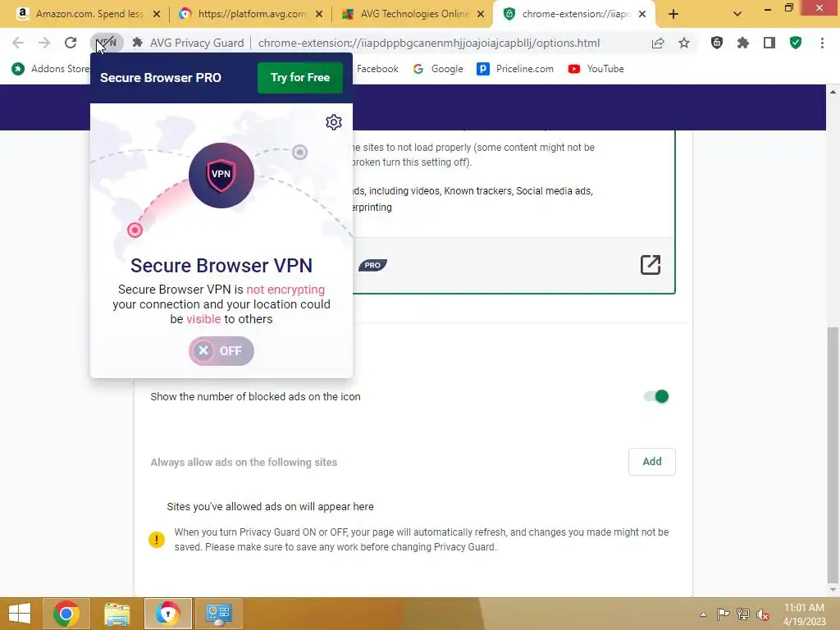Click the 'not encrypting' text
The width and height of the screenshot is (840, 630).
pyautogui.click(x=285, y=290)
